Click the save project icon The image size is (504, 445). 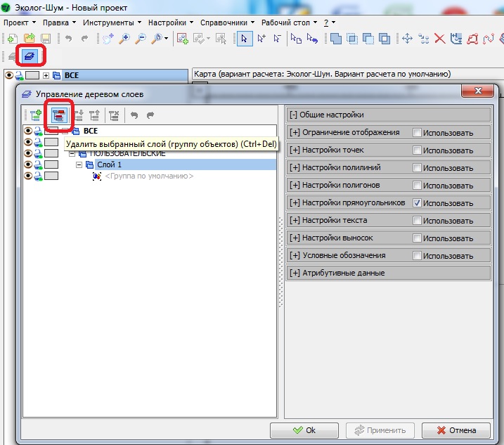click(x=46, y=39)
